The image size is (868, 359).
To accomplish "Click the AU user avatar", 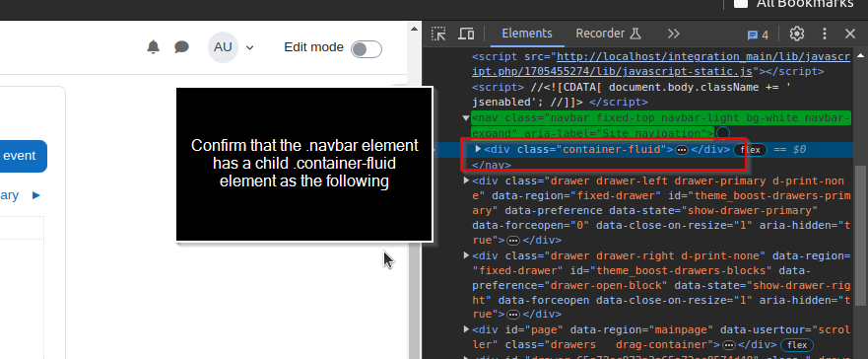I will tap(223, 47).
